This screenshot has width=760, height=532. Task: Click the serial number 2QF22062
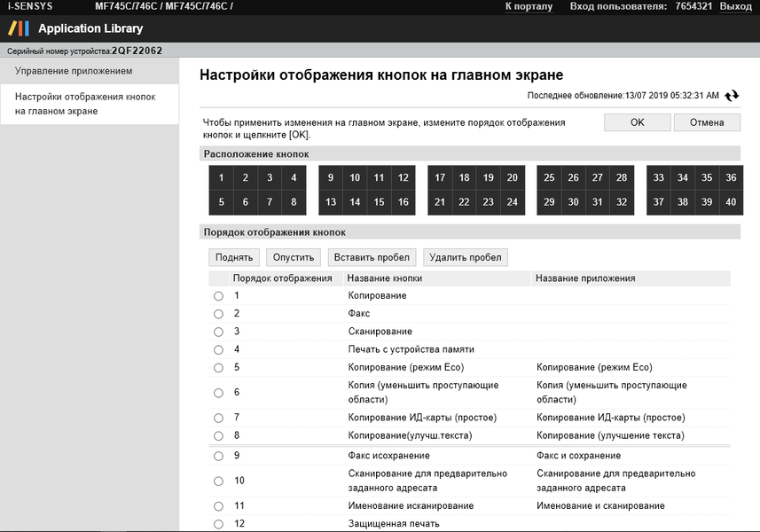click(x=137, y=51)
